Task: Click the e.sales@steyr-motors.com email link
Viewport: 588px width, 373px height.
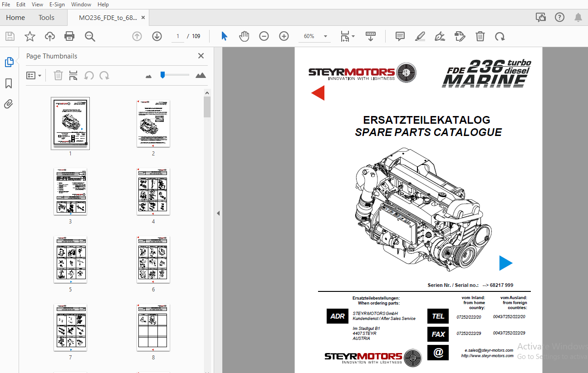Action: pos(489,350)
